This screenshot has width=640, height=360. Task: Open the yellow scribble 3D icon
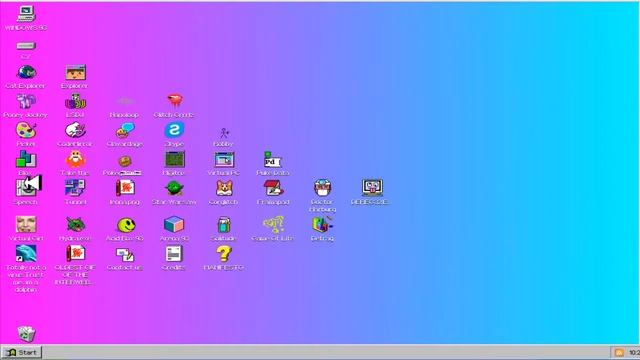[273, 224]
